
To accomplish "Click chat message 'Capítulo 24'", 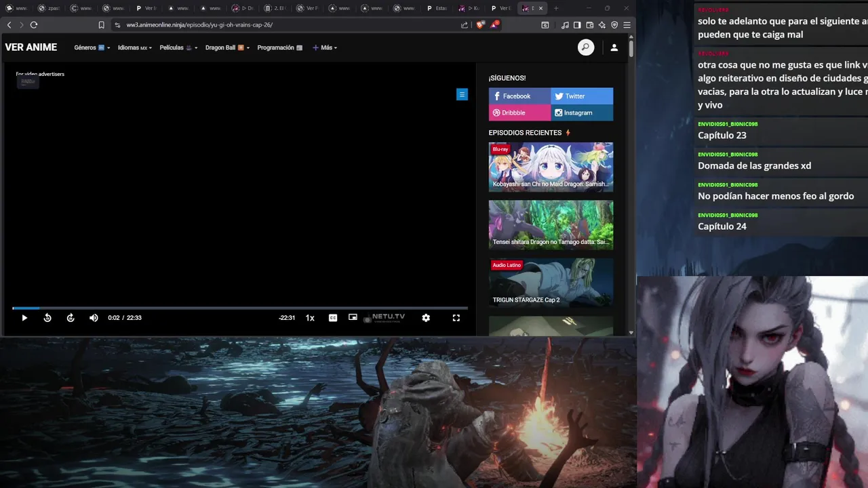I will [x=722, y=226].
